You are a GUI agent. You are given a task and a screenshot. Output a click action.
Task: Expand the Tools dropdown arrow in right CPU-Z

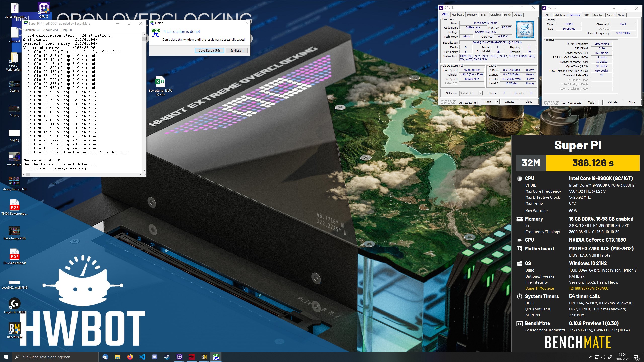pyautogui.click(x=600, y=102)
